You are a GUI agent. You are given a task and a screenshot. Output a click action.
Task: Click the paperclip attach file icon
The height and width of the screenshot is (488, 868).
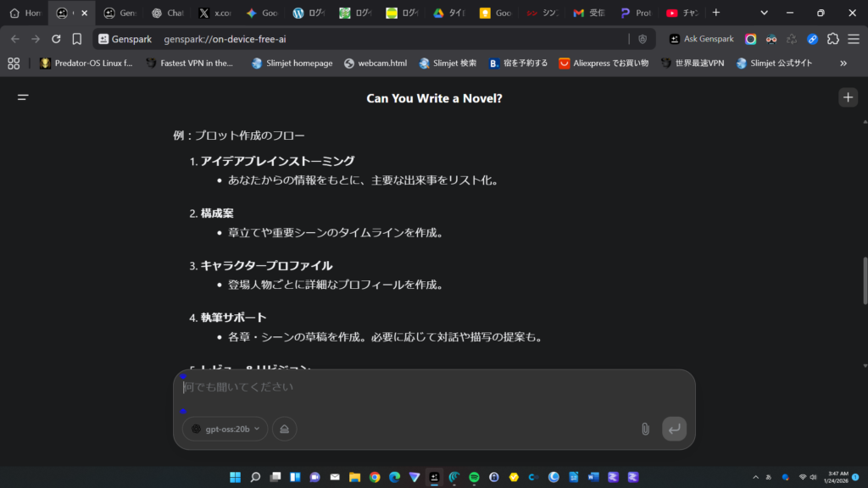click(644, 429)
